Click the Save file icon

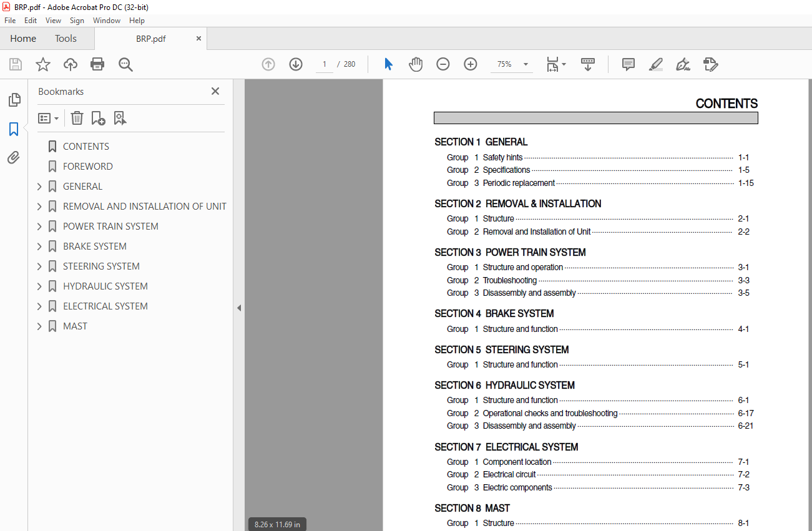pyautogui.click(x=16, y=64)
